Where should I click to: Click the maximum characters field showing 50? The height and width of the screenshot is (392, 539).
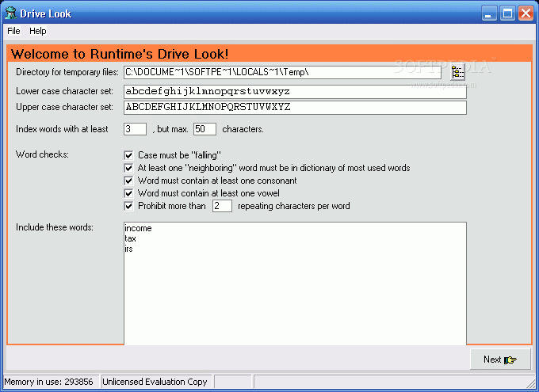205,129
